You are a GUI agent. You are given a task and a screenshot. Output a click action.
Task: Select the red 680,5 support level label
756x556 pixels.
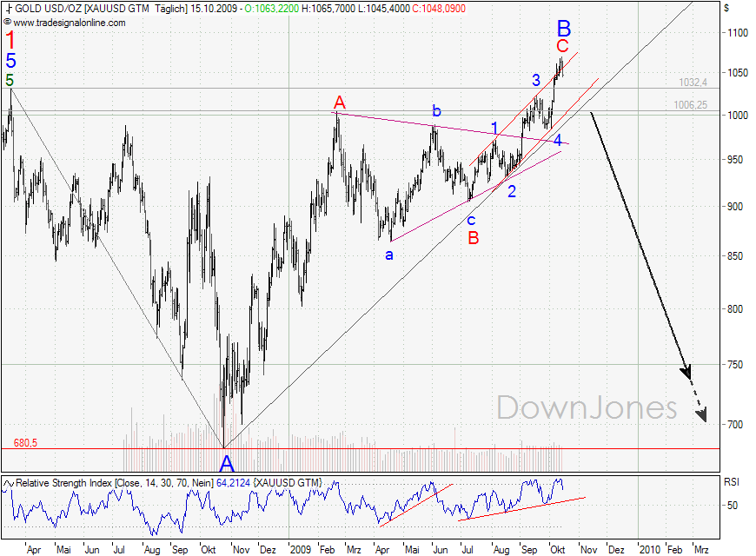[x=25, y=443]
